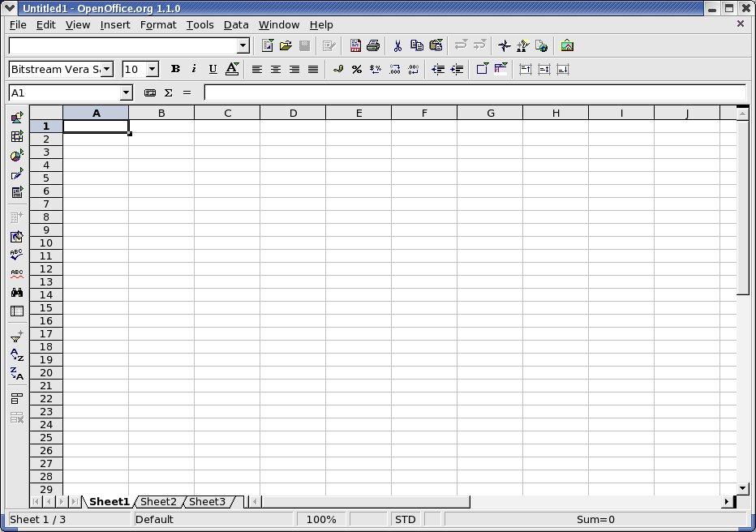Screen dimensions: 756x532
Task: Insert Sum with the Sigma icon
Action: click(168, 92)
